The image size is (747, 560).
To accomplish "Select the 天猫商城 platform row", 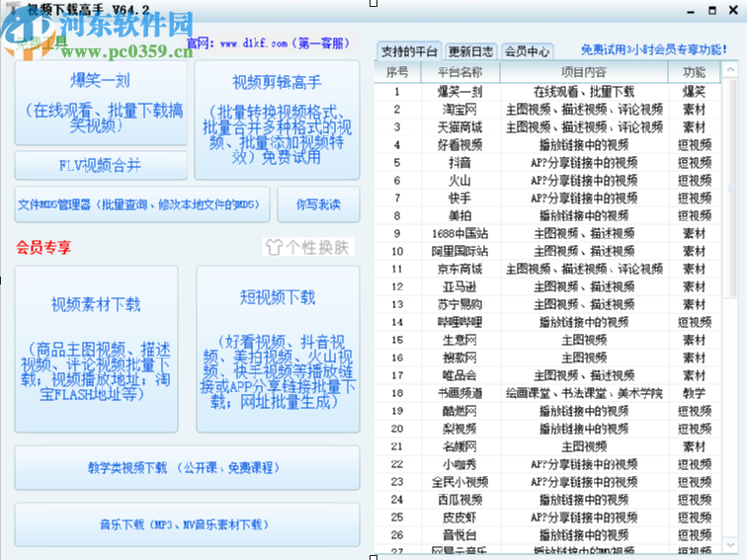I will point(547,127).
